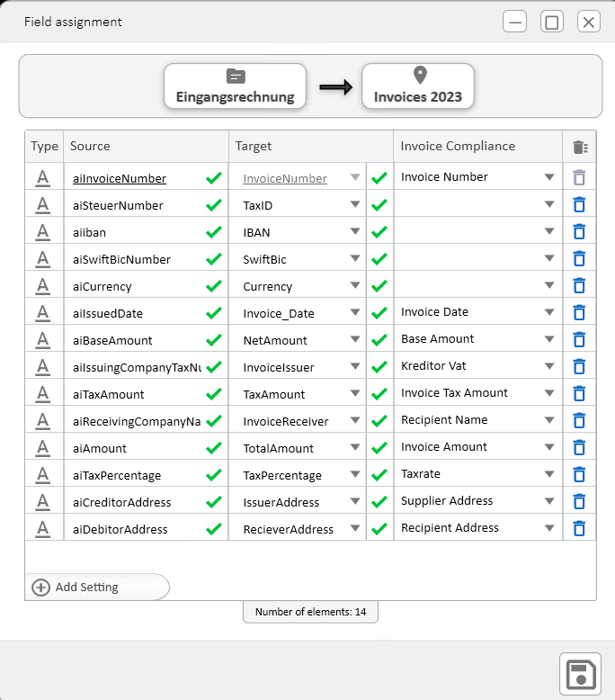The image size is (615, 700).
Task: Click the Add Setting plus icon
Action: [x=40, y=588]
